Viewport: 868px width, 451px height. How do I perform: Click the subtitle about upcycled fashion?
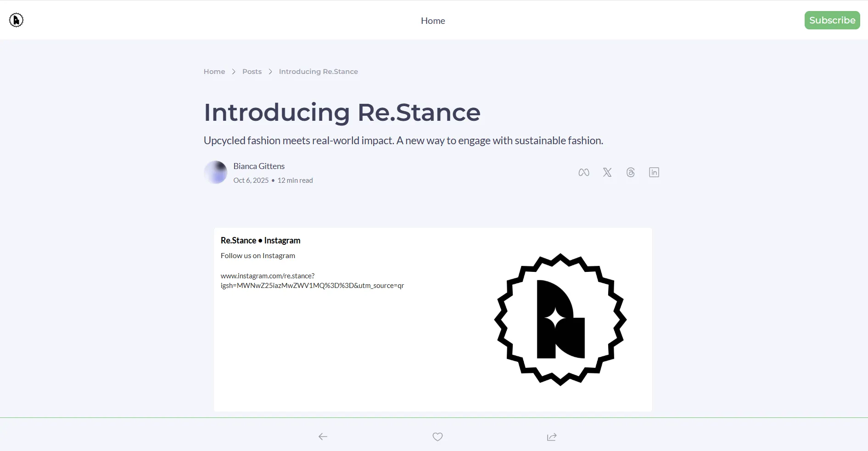click(x=403, y=141)
